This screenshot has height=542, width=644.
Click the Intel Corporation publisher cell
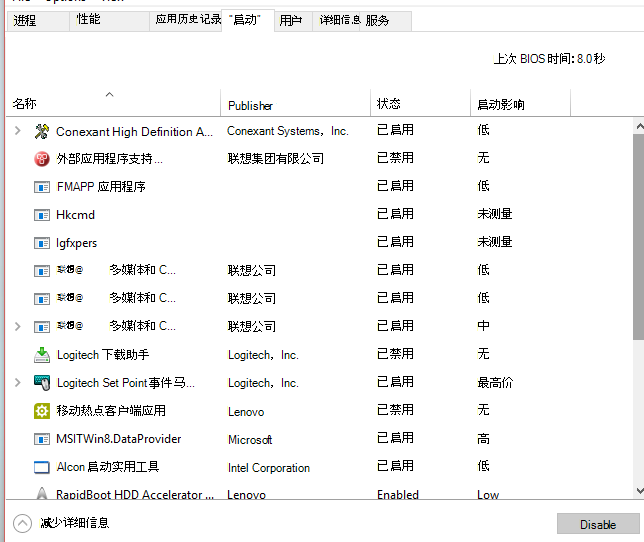pos(269,468)
